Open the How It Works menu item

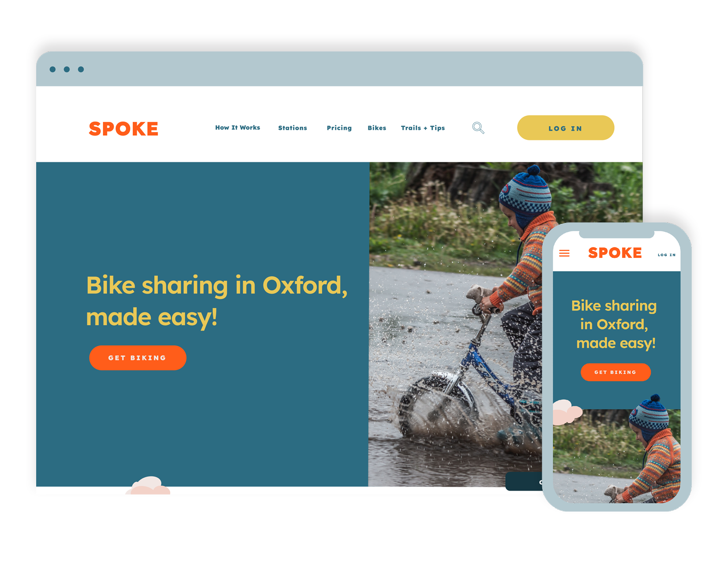237,128
